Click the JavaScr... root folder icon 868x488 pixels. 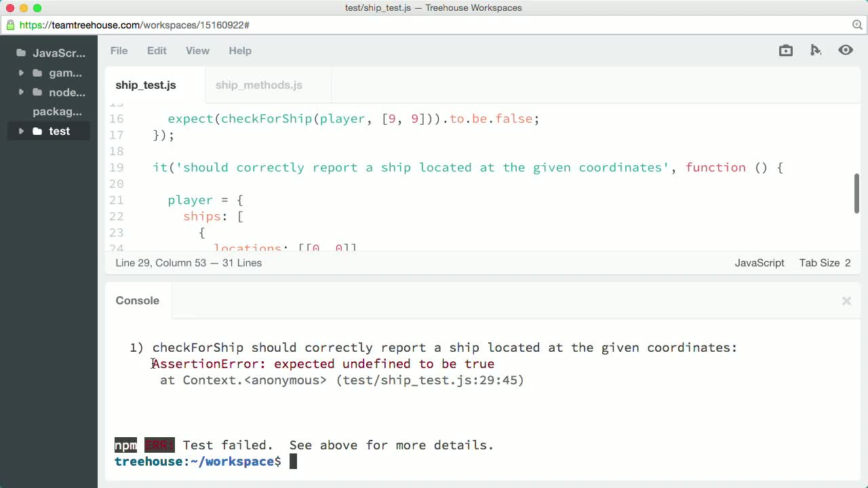(21, 53)
